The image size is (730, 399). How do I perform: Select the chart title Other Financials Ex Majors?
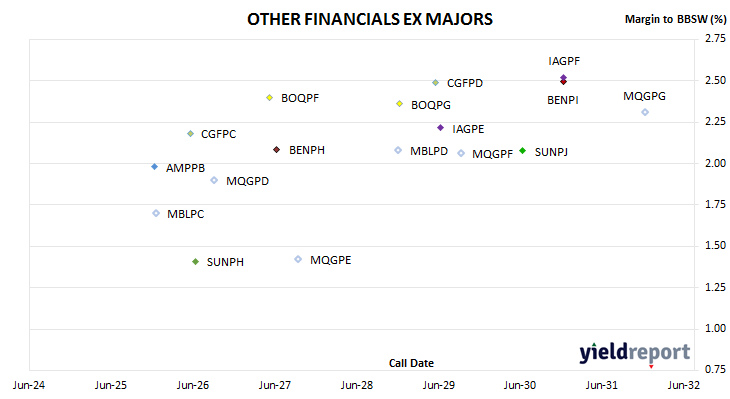click(370, 19)
